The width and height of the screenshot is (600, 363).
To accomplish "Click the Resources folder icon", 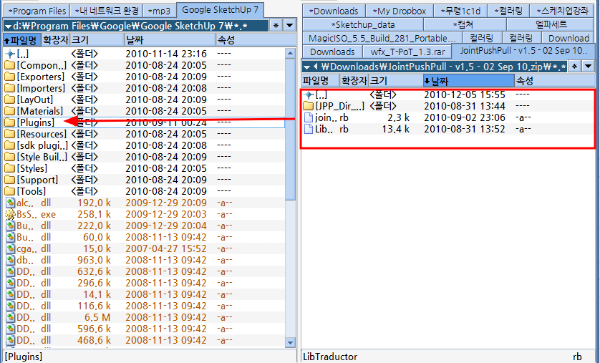I will click(x=10, y=134).
